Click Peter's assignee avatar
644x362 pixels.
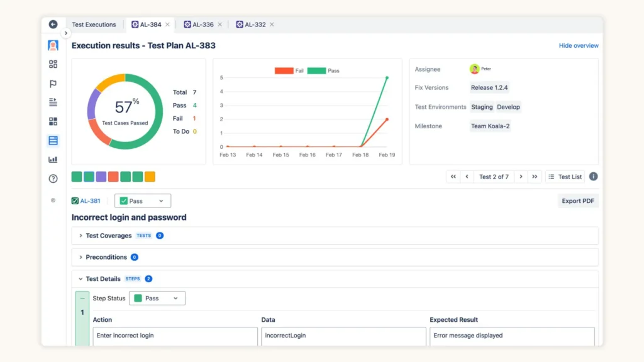474,69
